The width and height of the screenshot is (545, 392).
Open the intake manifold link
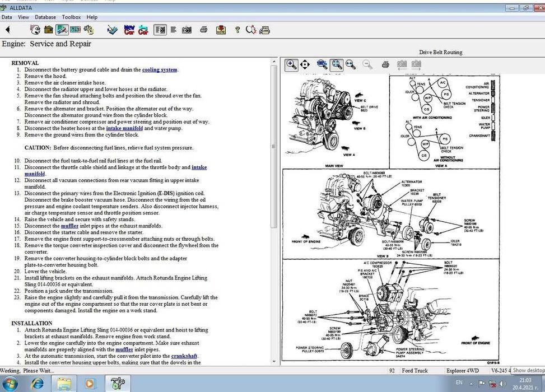(x=124, y=128)
